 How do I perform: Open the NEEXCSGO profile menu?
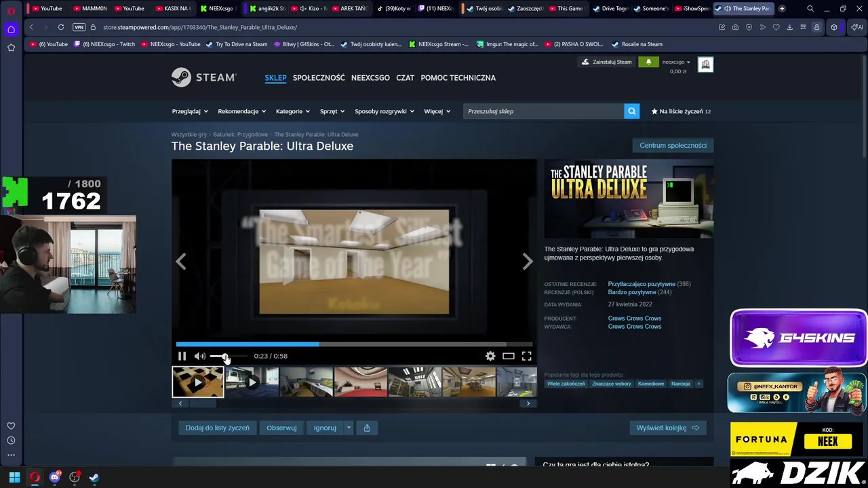tap(370, 77)
